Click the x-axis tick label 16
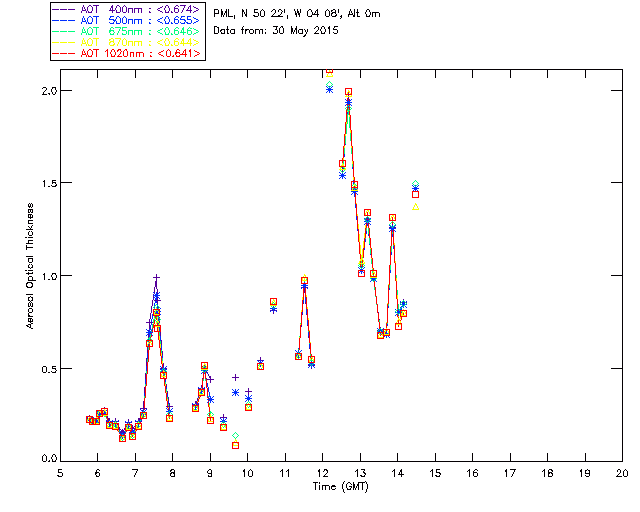Viewport: 640px width, 512px height. click(473, 473)
